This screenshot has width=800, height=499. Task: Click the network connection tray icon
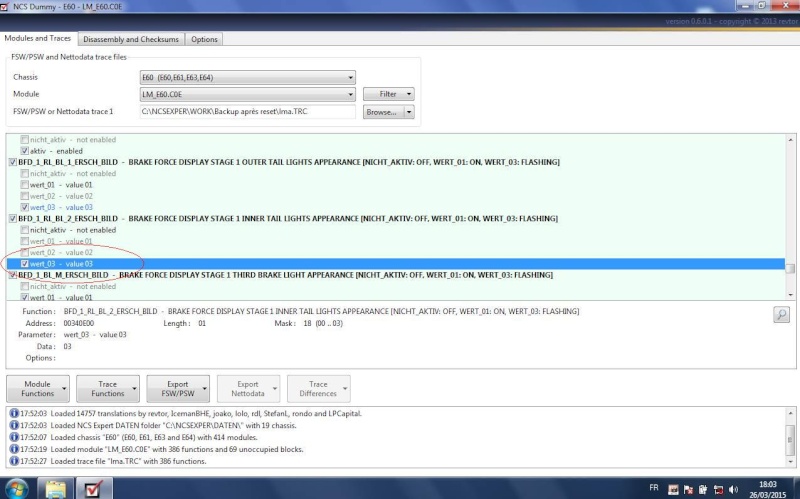click(x=718, y=490)
